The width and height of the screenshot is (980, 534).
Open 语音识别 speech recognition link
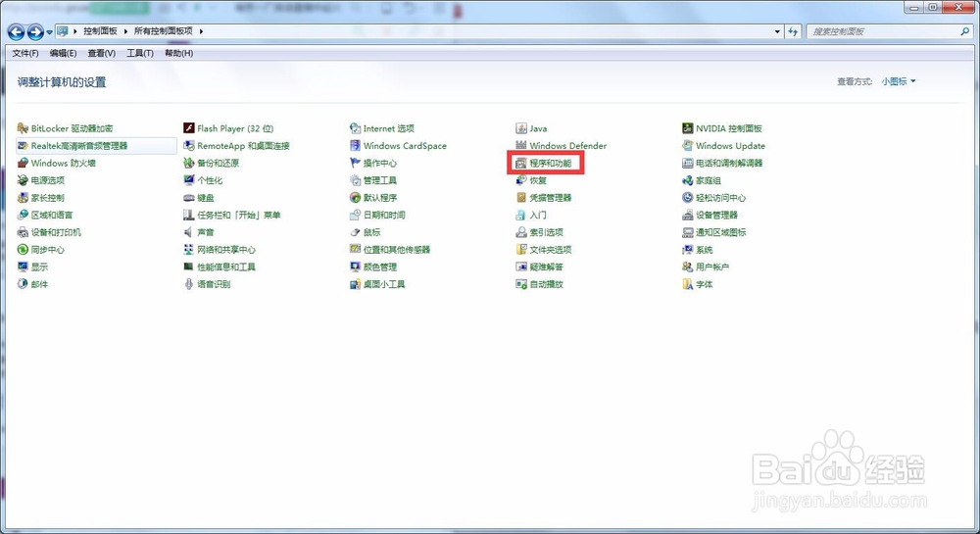point(214,284)
